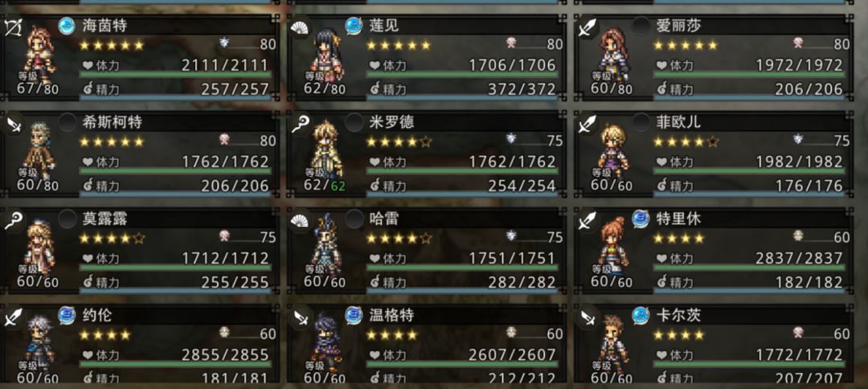Toggle the empty circle next to 菲欧儿
The height and width of the screenshot is (389, 868).
[641, 122]
